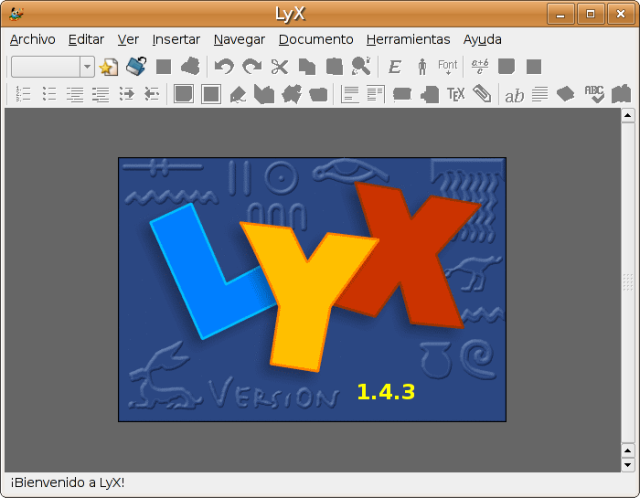This screenshot has height=498, width=640.
Task: Click the Open document icon
Action: [x=136, y=67]
